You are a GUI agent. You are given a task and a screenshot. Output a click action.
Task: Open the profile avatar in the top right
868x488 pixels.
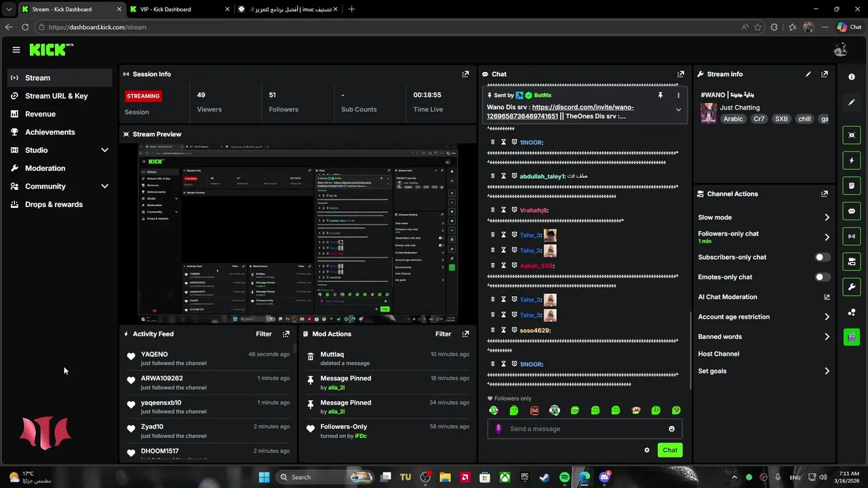tap(841, 49)
